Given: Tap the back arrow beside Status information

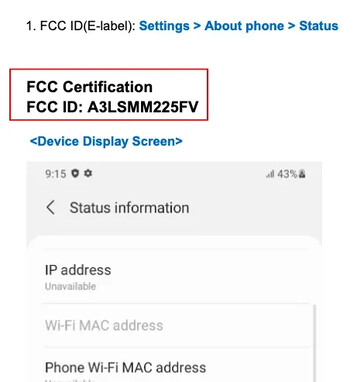Looking at the screenshot, I should pos(51,208).
